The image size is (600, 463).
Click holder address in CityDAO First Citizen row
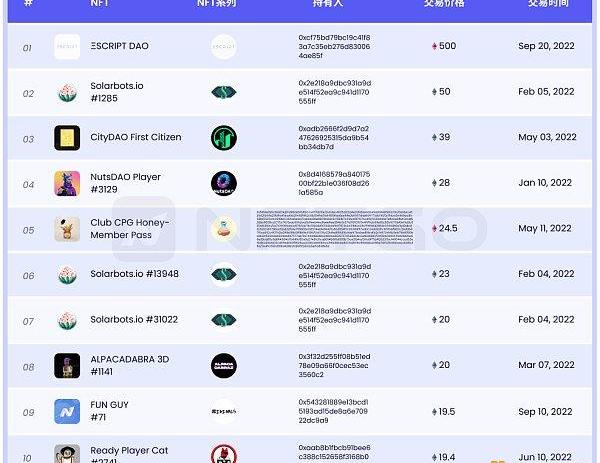click(x=333, y=138)
